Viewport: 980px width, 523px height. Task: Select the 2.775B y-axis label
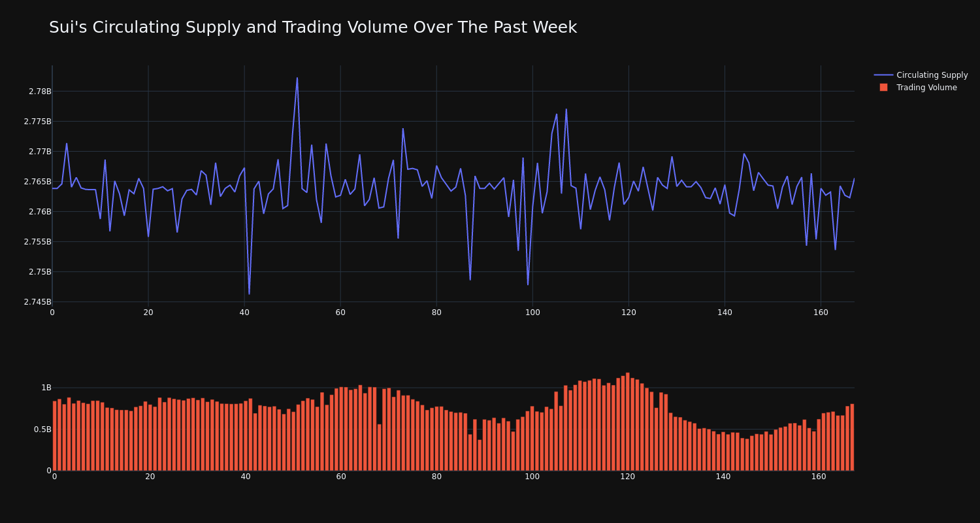coord(37,122)
